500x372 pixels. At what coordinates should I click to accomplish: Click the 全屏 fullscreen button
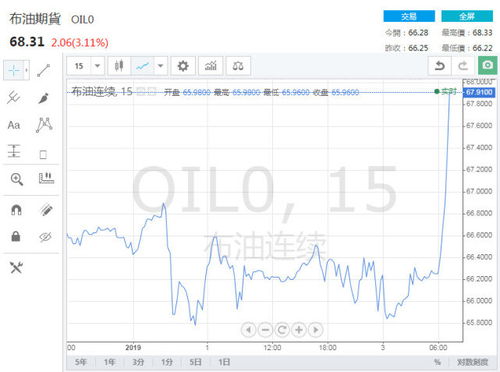tap(467, 16)
